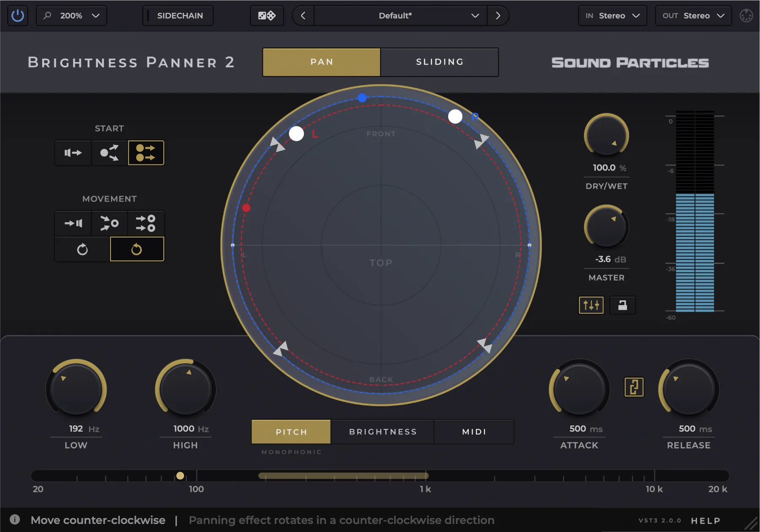Open the IN Stereo input dropdown

[x=612, y=16]
